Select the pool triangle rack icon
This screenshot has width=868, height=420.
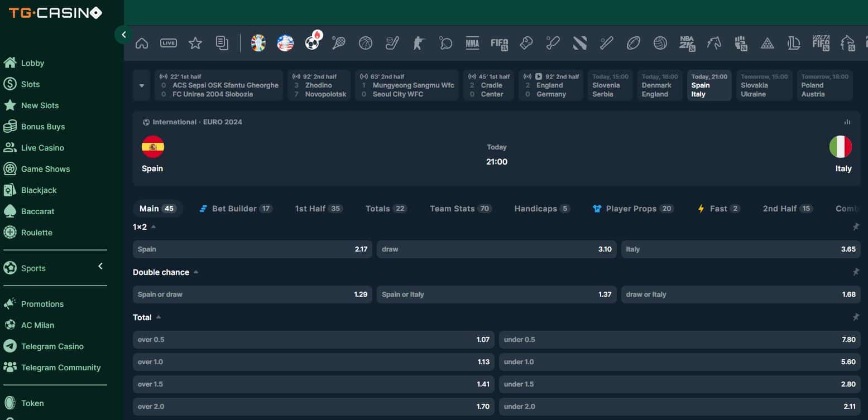click(x=768, y=43)
